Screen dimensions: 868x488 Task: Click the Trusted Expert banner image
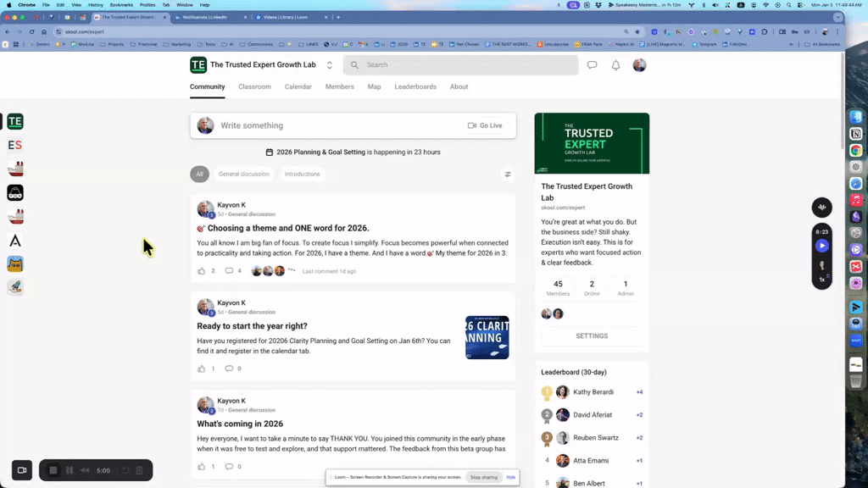[592, 143]
